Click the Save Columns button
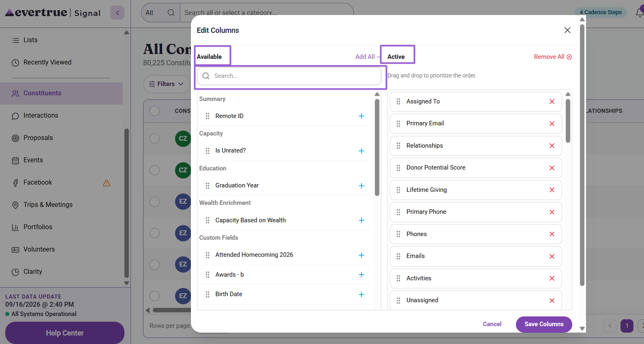This screenshot has height=344, width=644. pyautogui.click(x=544, y=324)
